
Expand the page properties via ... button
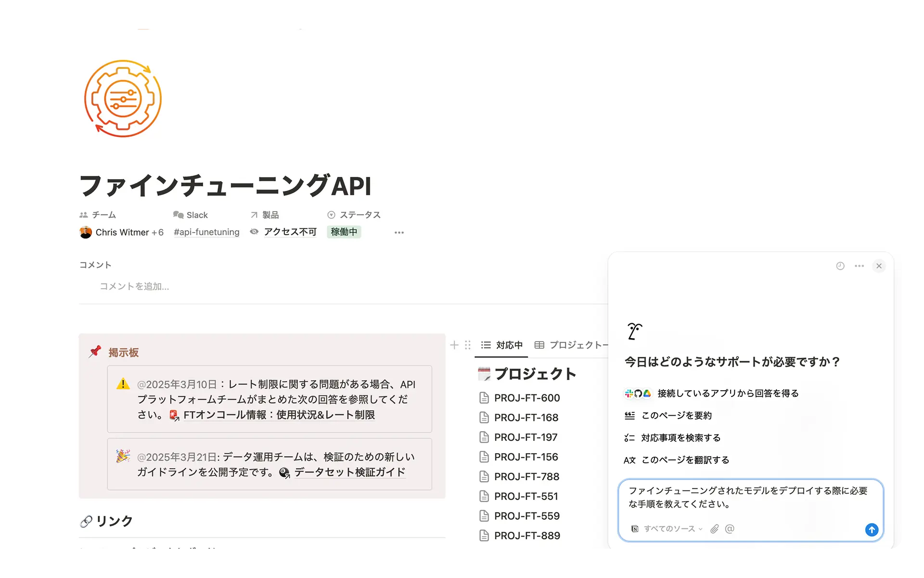coord(399,232)
